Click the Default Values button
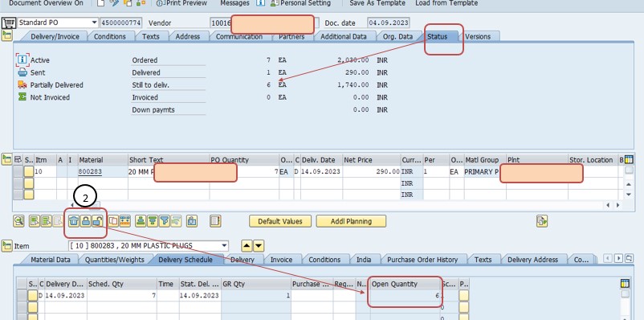Screen dimensions: 644x320 pyautogui.click(x=280, y=221)
